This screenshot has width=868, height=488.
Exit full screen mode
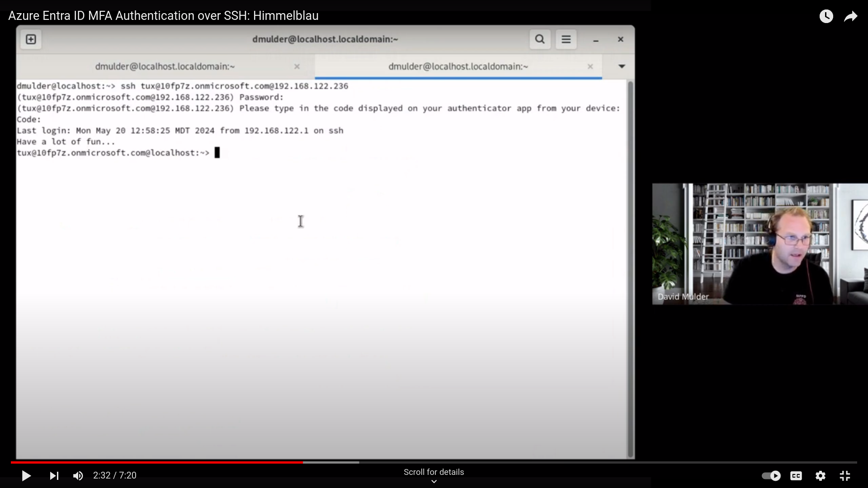[x=845, y=476]
